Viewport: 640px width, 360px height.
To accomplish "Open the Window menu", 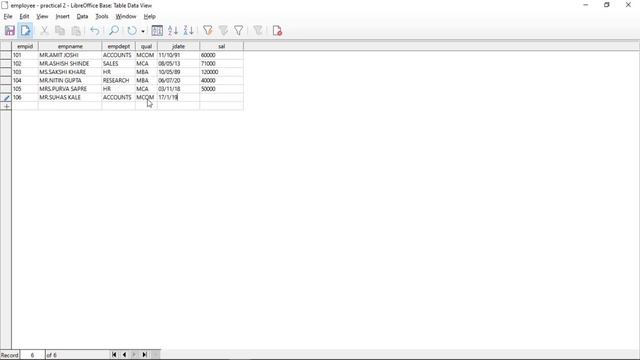I will coord(126,16).
